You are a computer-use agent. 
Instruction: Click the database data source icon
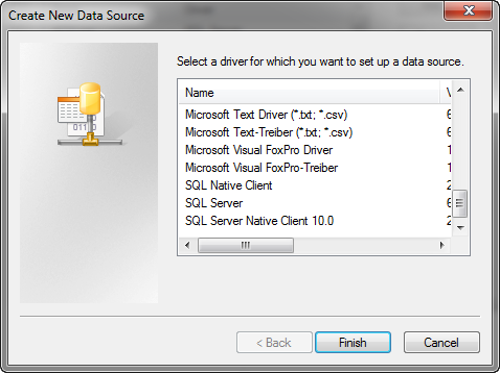tap(89, 114)
